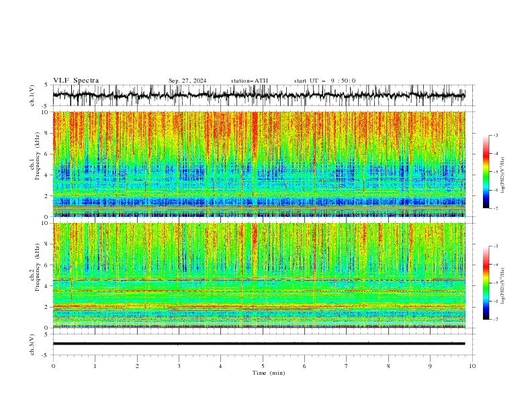Click the log(PSD) label beside ch.2 colorbar
This screenshot has width=532, height=411.
tap(503, 286)
